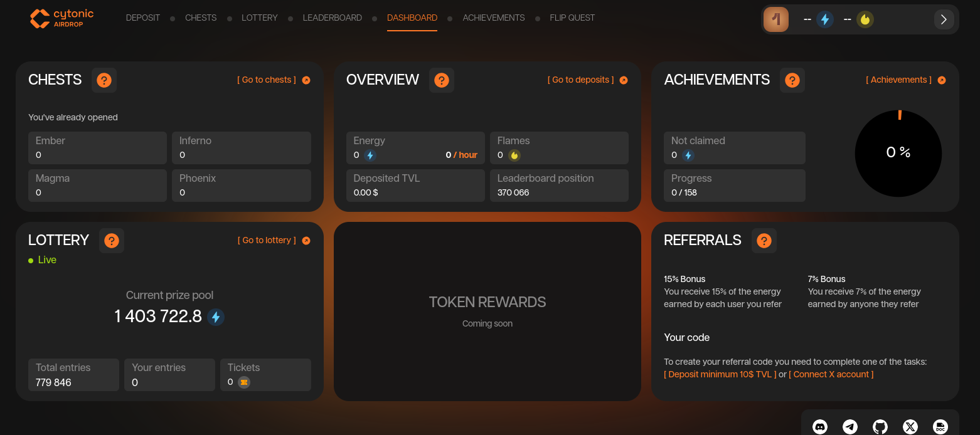Image resolution: width=980 pixels, height=435 pixels.
Task: Select the Dashboard tab
Action: pos(412,18)
